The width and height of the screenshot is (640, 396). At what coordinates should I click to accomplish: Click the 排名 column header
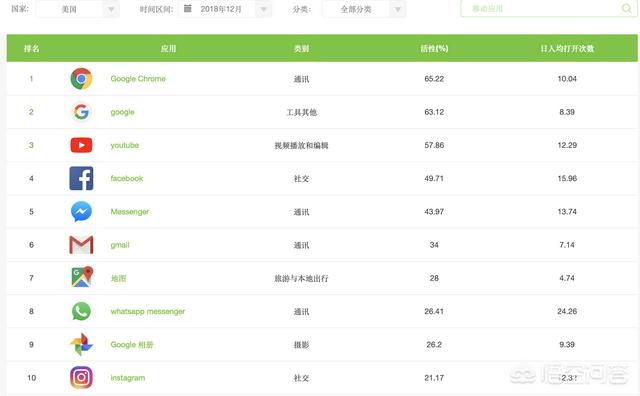tap(31, 48)
